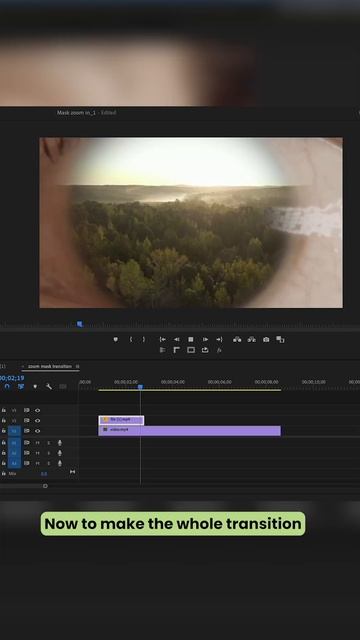Click the caption track options icon
Viewport: 360px width, 640px height.
point(62,386)
